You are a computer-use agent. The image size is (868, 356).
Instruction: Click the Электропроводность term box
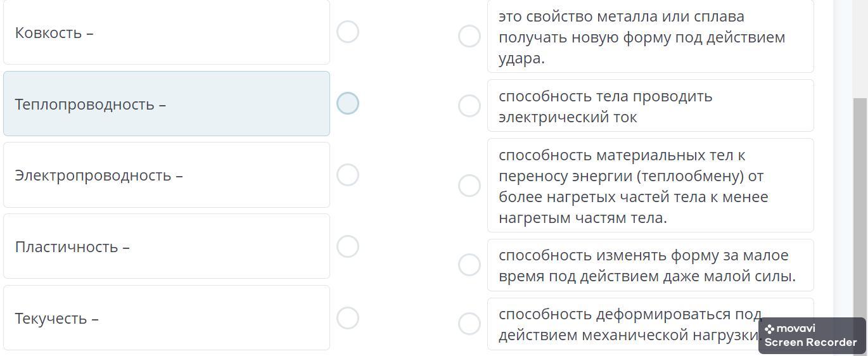(167, 175)
